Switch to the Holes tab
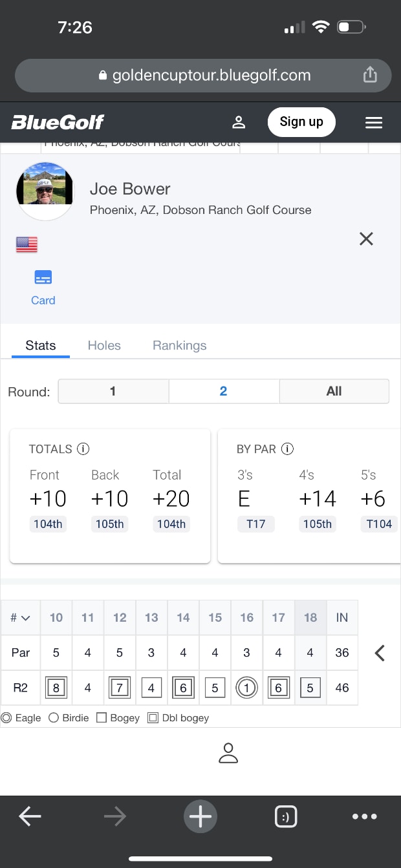Image resolution: width=401 pixels, height=868 pixels. click(104, 345)
